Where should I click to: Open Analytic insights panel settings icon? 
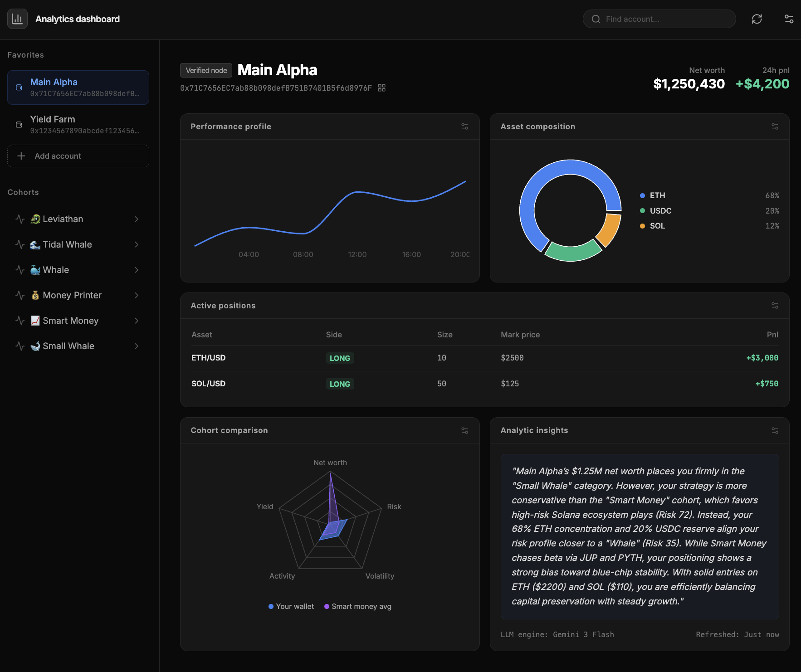[x=775, y=430]
